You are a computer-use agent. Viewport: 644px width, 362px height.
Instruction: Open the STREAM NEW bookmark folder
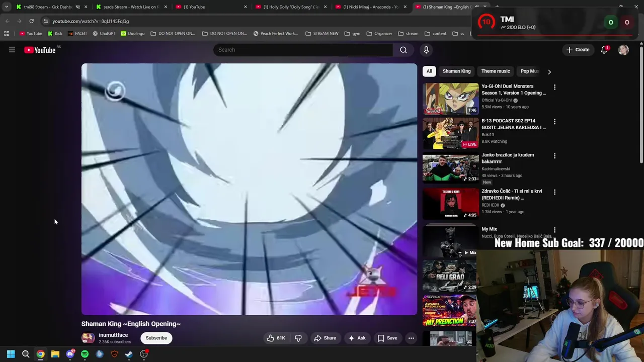pos(322,34)
